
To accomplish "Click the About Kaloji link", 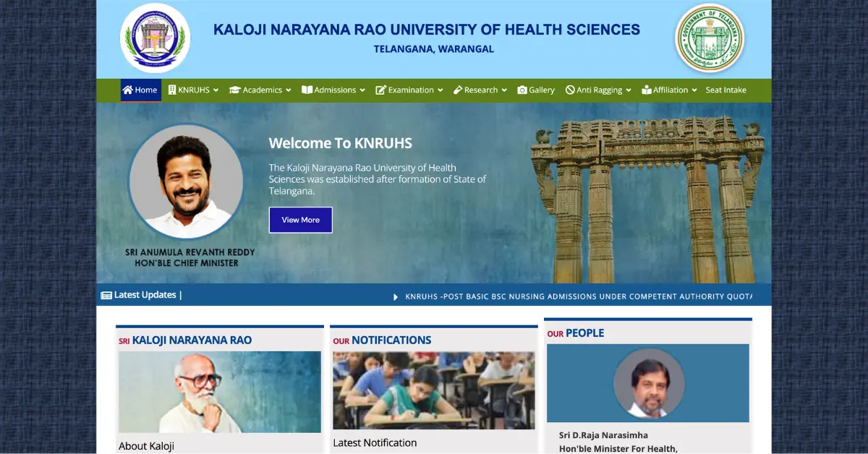I will (x=146, y=446).
